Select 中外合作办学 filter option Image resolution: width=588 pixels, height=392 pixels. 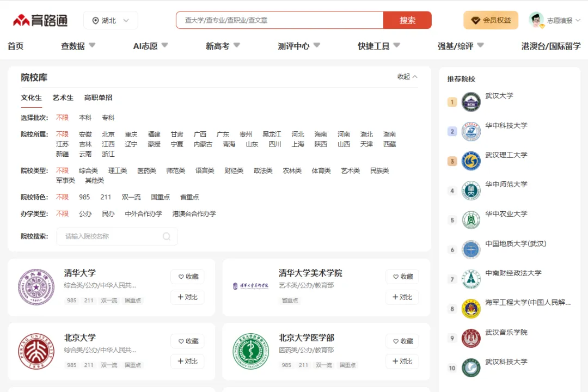(x=143, y=214)
